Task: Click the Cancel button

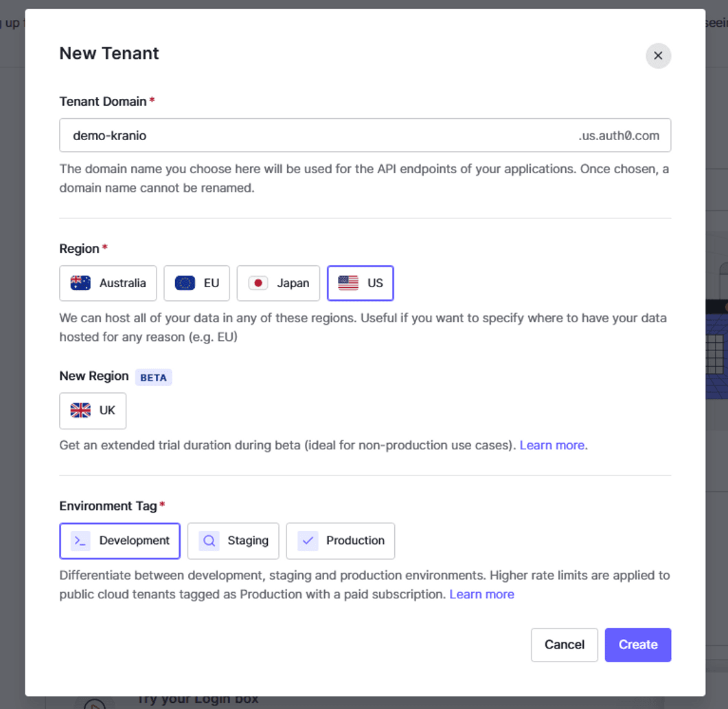Action: [564, 644]
